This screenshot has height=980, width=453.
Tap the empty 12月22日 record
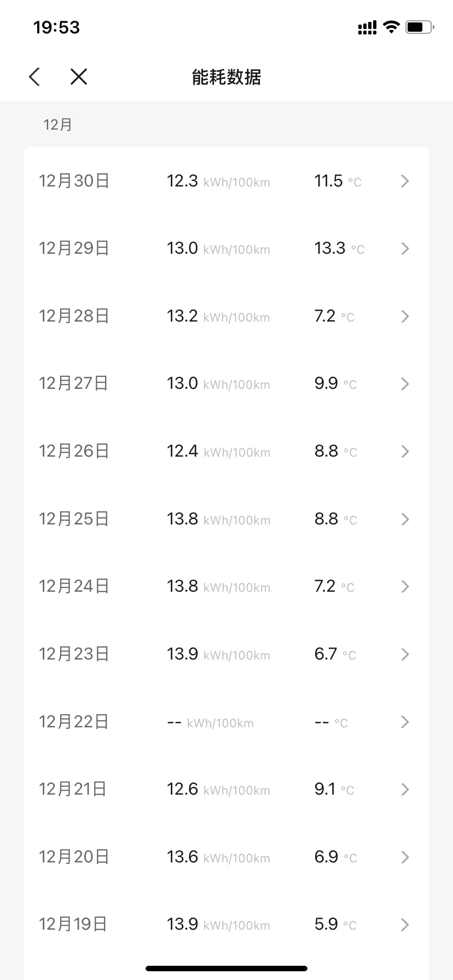click(226, 722)
